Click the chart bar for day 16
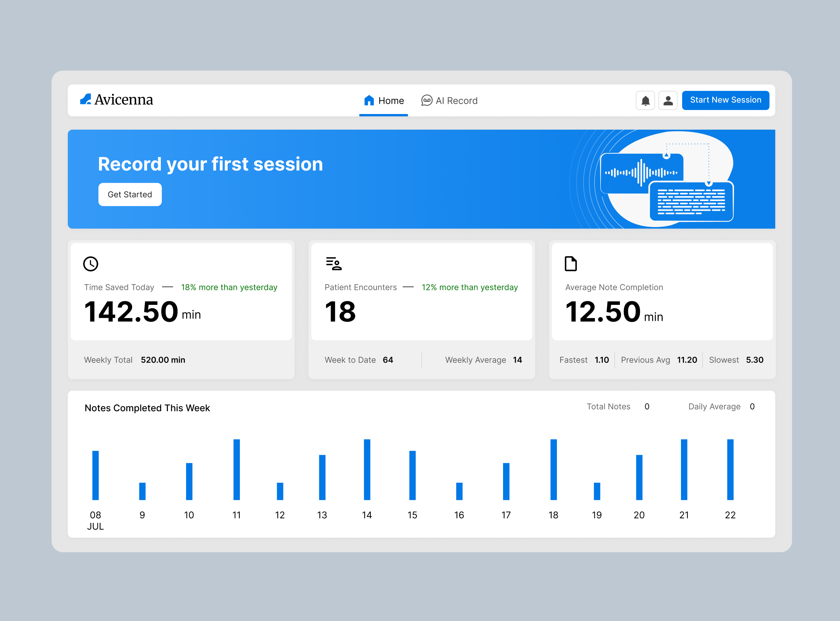This screenshot has width=840, height=621. (x=459, y=491)
